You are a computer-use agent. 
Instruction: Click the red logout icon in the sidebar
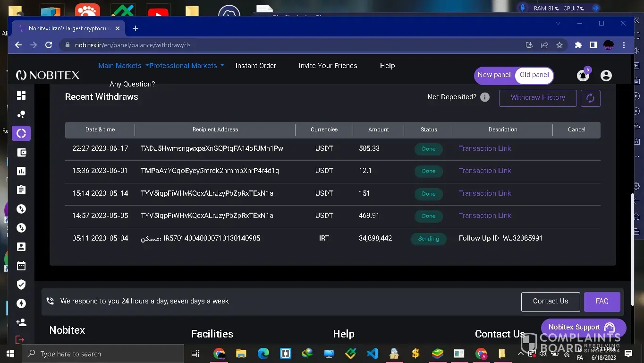click(x=20, y=340)
